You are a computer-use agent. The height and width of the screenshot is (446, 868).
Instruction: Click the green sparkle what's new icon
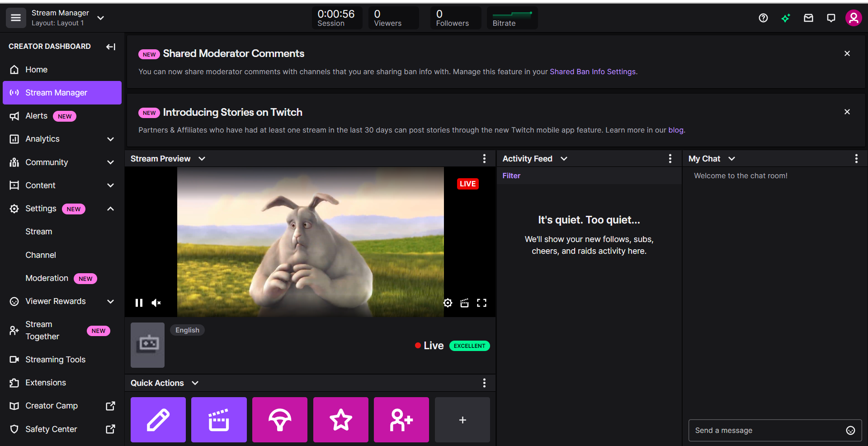pos(786,18)
